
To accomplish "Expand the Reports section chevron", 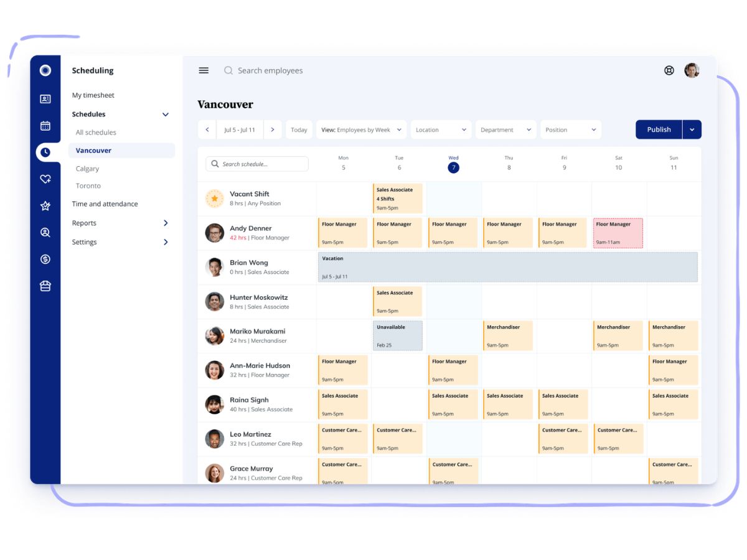I will click(x=166, y=223).
